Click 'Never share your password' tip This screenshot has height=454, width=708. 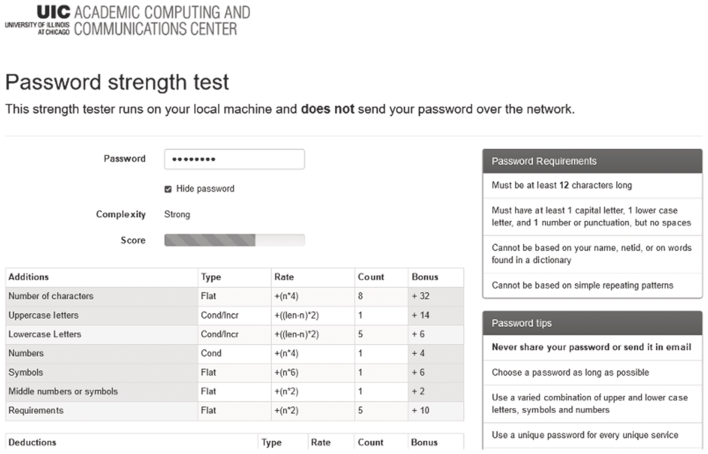coord(592,347)
